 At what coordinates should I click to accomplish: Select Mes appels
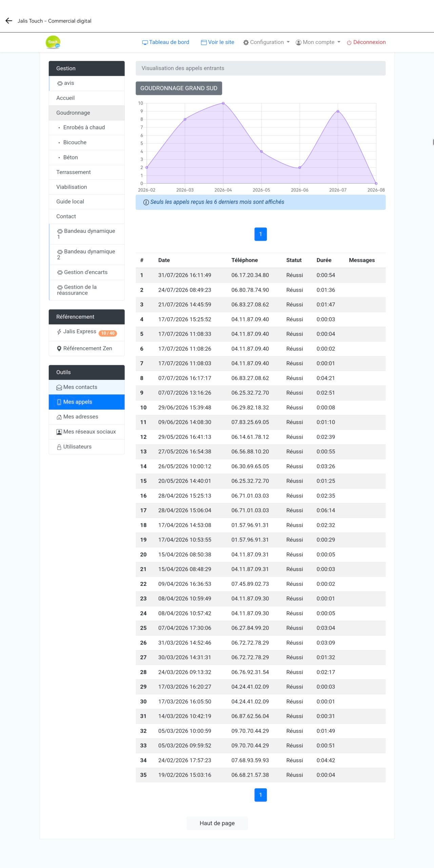(87, 402)
